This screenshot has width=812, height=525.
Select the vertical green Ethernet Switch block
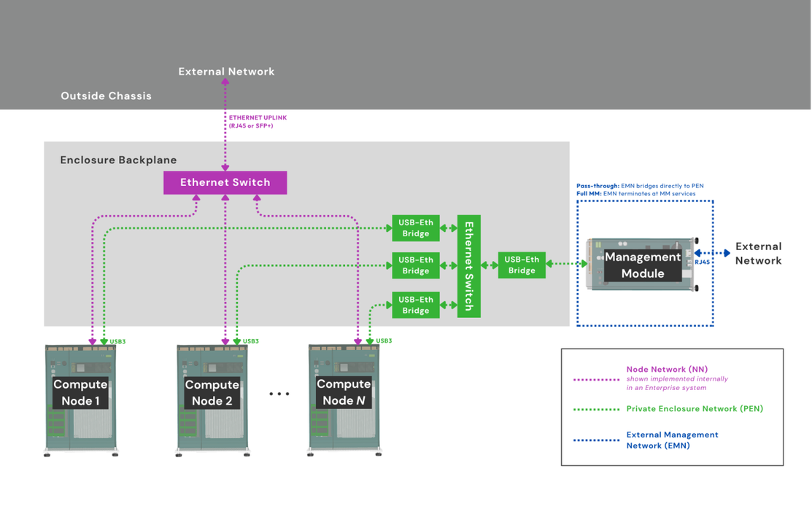click(x=468, y=266)
